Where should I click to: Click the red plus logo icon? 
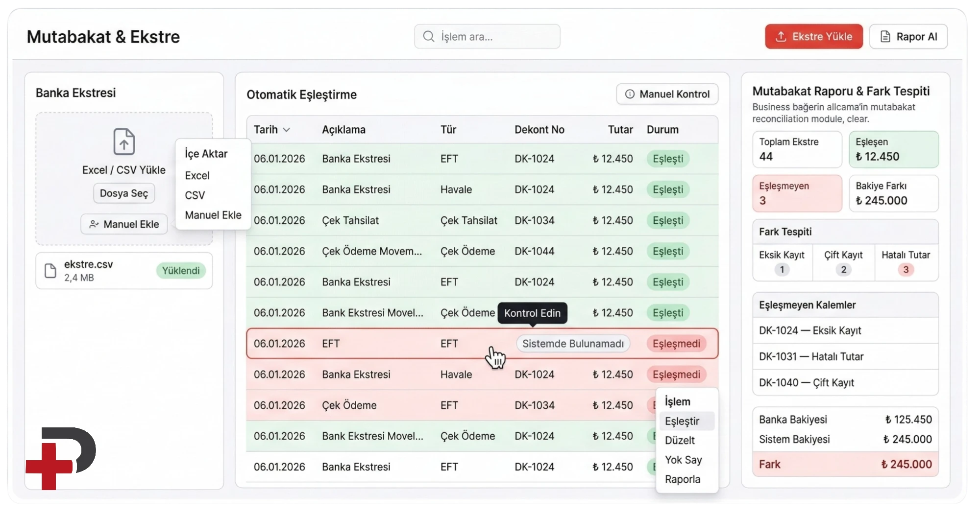pos(49,466)
